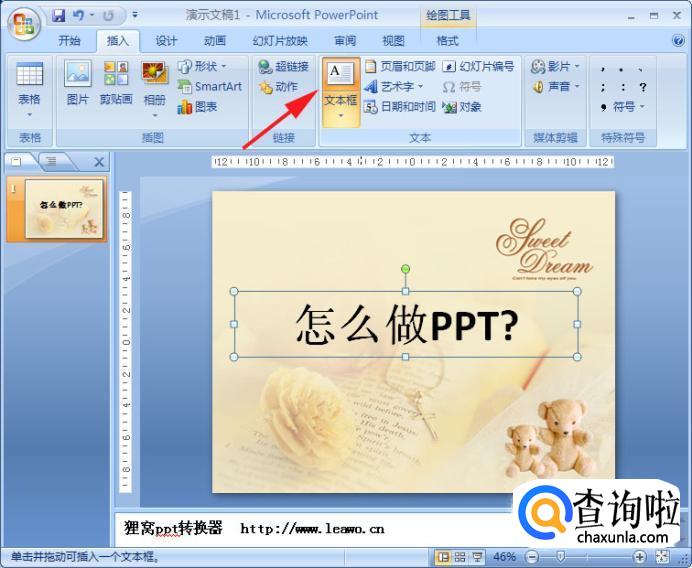
Task: Zoom in with plus button
Action: click(x=639, y=557)
